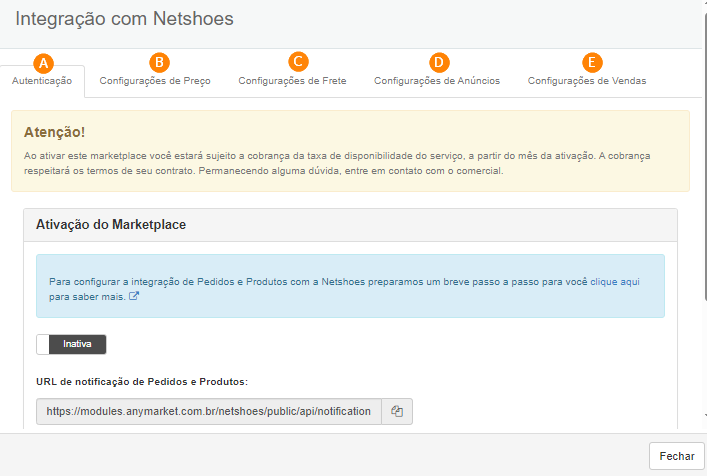The width and height of the screenshot is (707, 476).
Task: Open the Autenticação tab
Action: (x=42, y=81)
